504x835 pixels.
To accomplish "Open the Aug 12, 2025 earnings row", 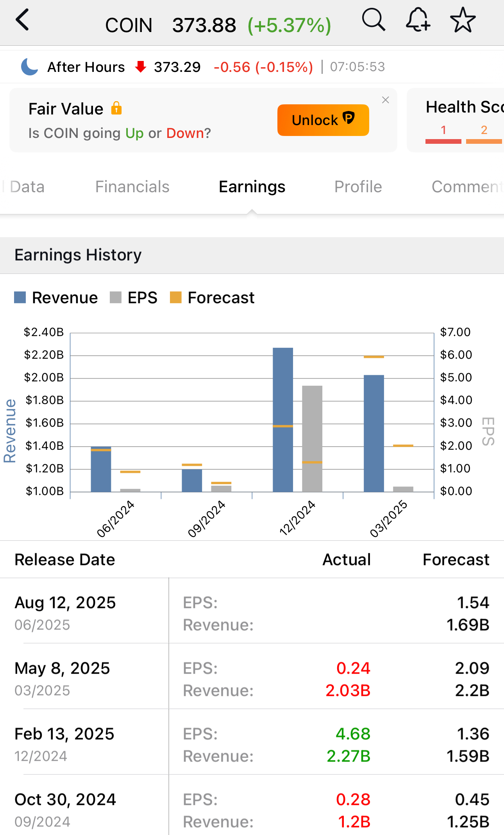I will click(x=252, y=611).
